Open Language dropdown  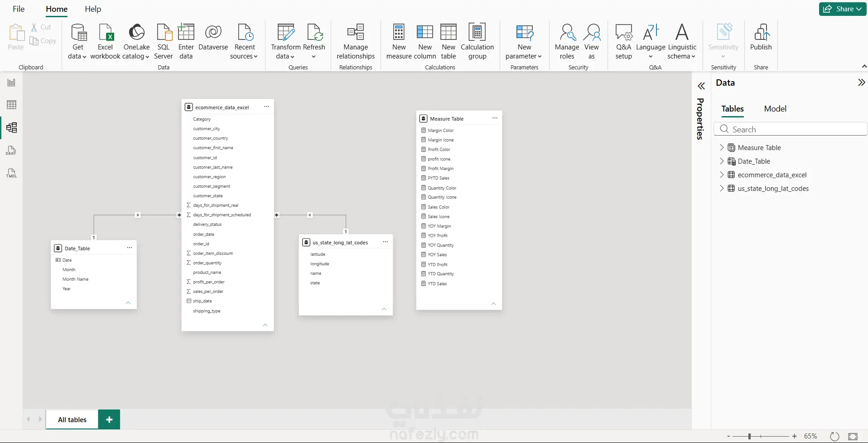(x=651, y=42)
